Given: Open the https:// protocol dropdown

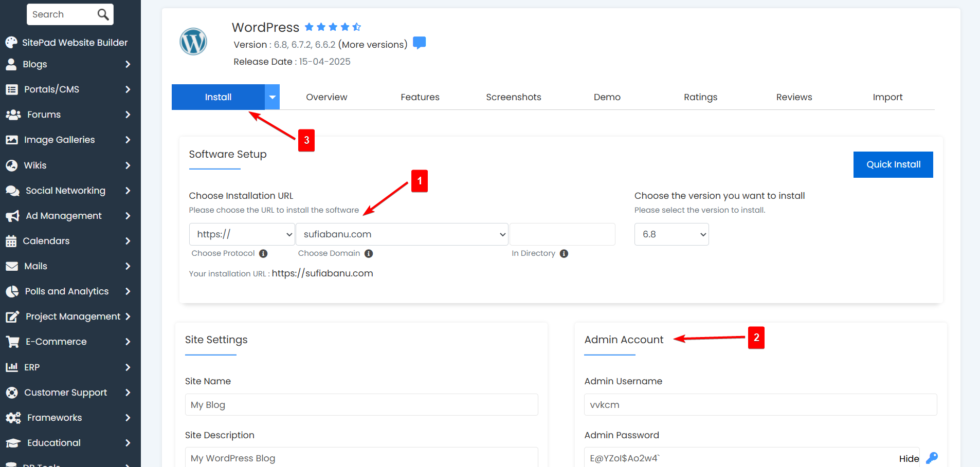Looking at the screenshot, I should click(x=242, y=234).
